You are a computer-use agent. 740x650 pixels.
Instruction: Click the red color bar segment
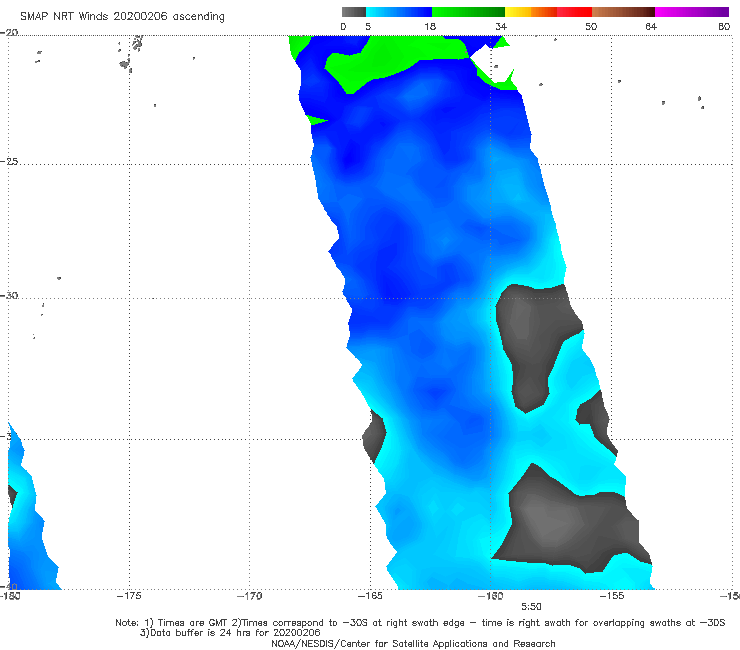click(x=574, y=12)
